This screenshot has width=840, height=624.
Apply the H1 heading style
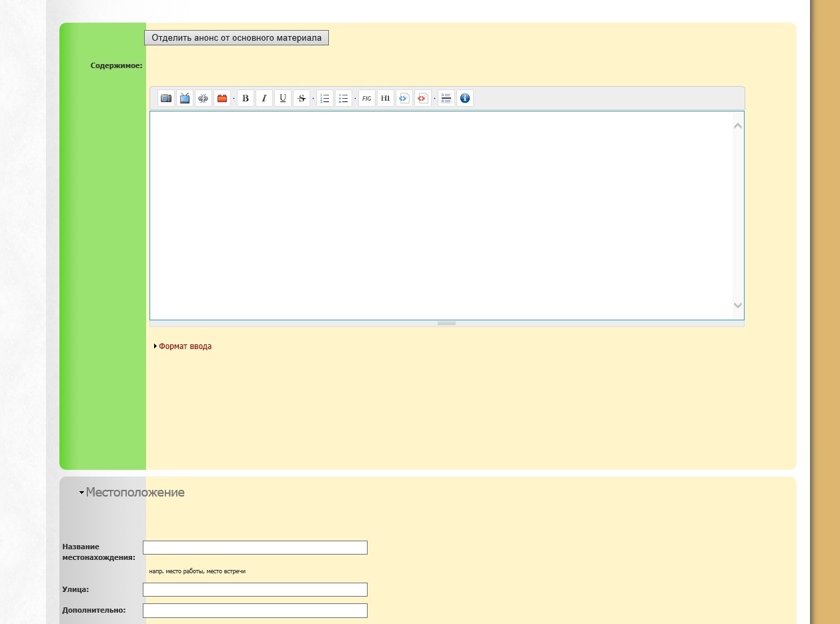(386, 98)
